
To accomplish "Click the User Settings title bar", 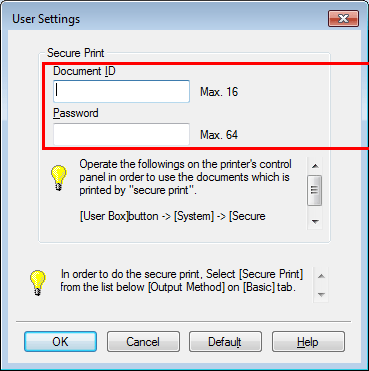I will tap(167, 18).
